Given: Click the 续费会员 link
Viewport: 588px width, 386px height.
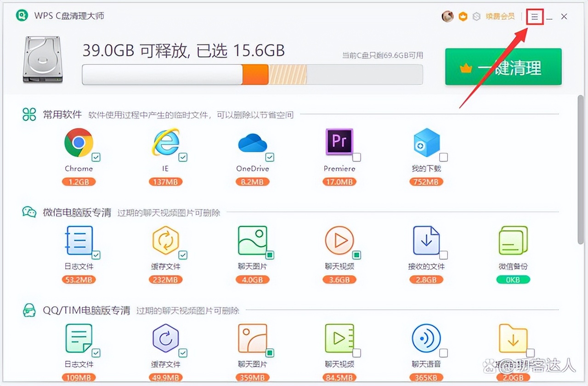Looking at the screenshot, I should click(500, 17).
